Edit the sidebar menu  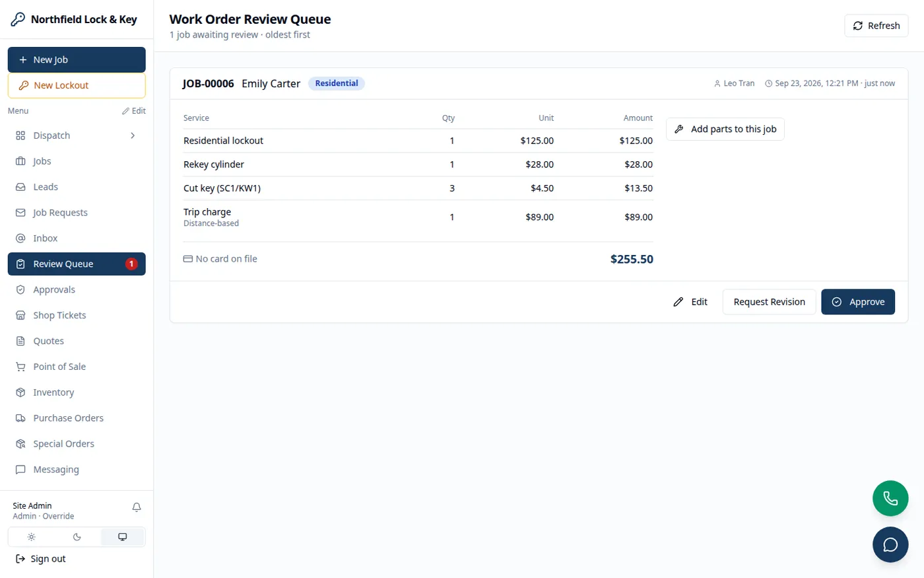134,111
